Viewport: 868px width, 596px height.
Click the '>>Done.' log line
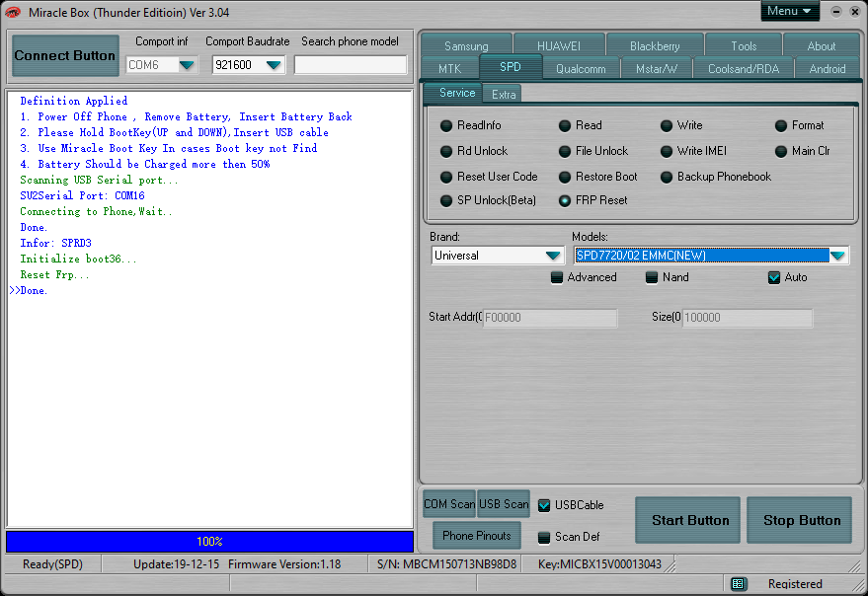pyautogui.click(x=29, y=291)
